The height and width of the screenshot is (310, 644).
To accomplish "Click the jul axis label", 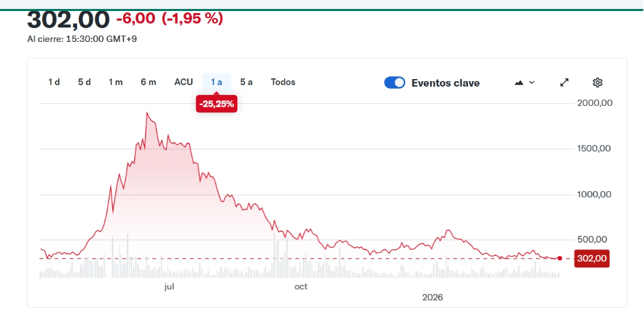I will click(x=170, y=285).
